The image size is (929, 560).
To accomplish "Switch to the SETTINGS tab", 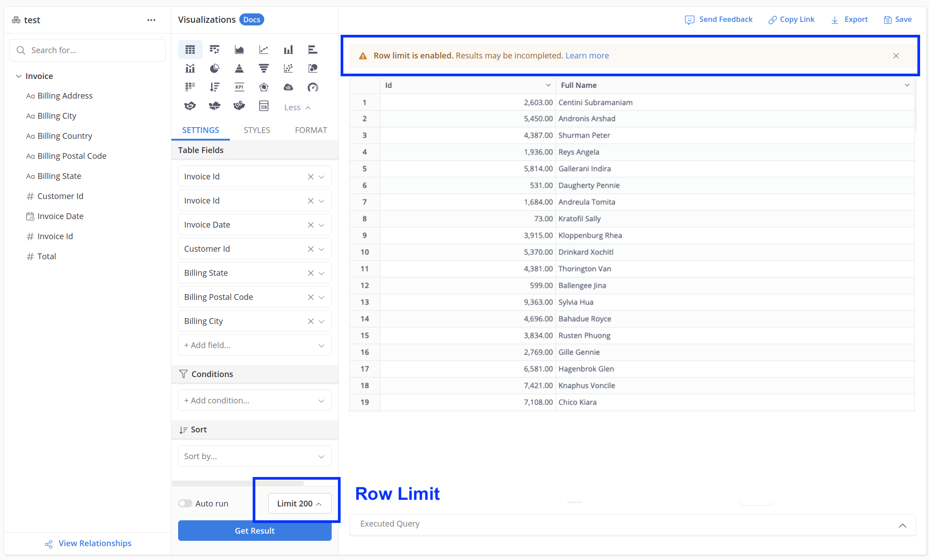I will click(200, 130).
